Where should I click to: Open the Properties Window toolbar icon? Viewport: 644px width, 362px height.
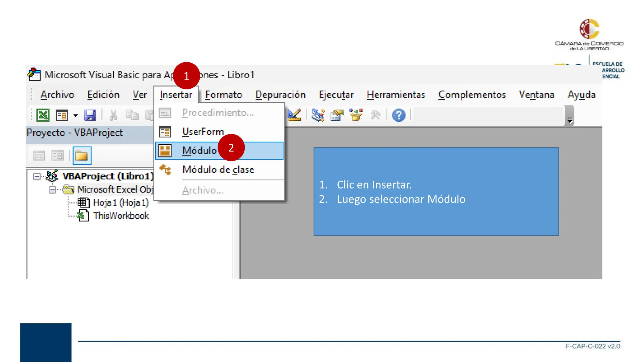(x=337, y=115)
